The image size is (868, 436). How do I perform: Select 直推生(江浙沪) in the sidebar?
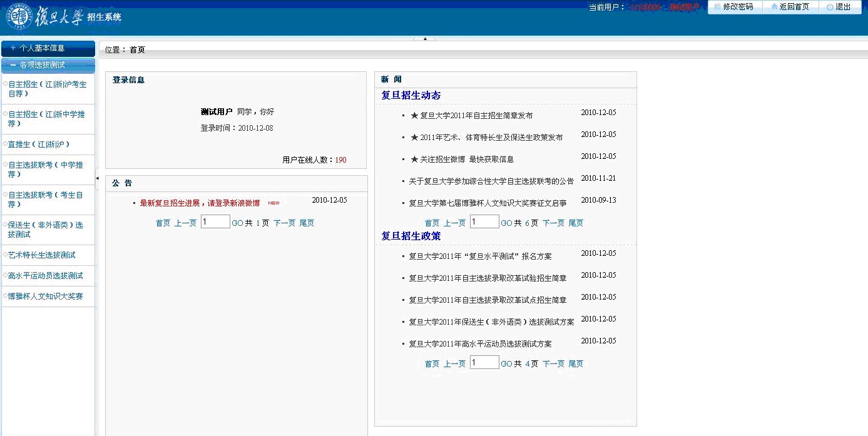39,144
